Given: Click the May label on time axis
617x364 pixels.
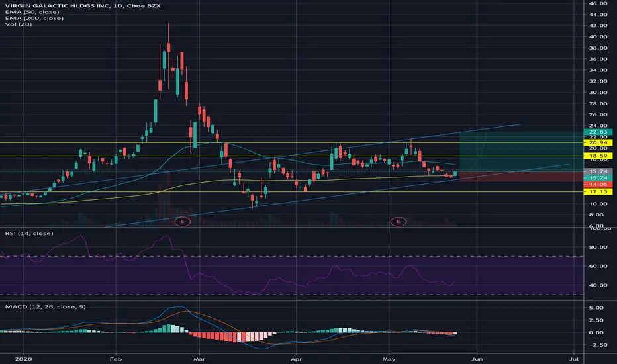Looking at the screenshot, I should pos(389,359).
